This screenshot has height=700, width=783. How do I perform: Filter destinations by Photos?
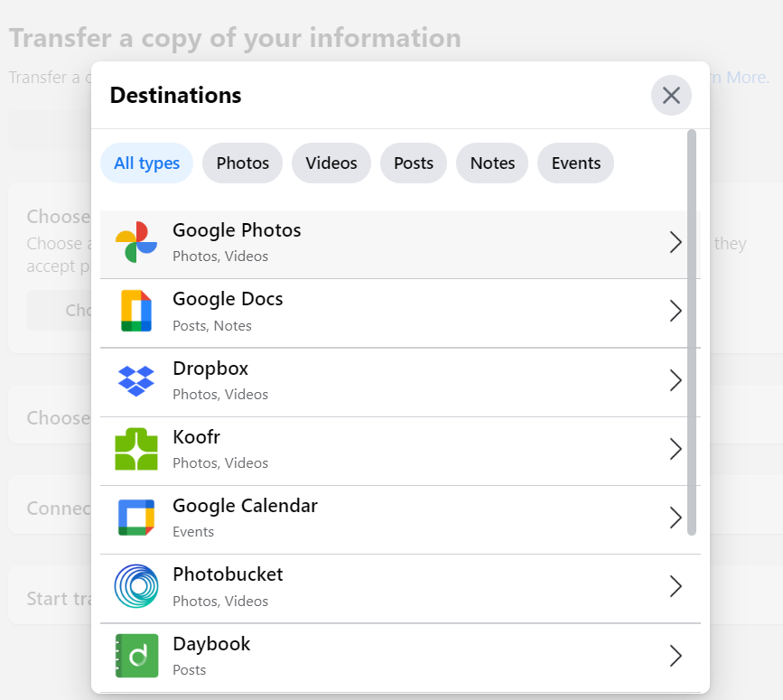pos(243,163)
